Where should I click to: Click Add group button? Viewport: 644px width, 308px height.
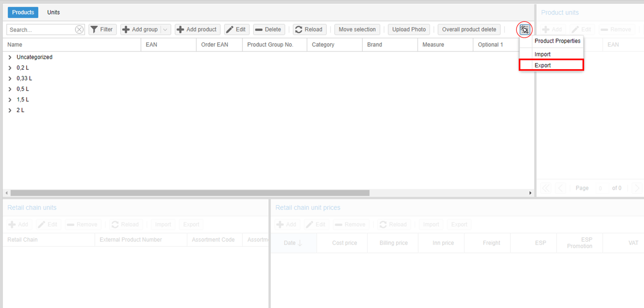click(140, 29)
